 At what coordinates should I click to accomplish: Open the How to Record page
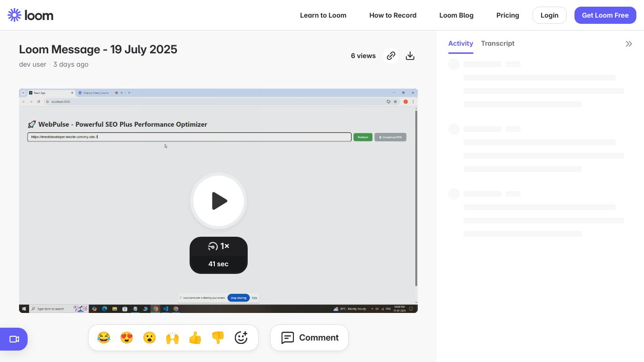pos(393,15)
